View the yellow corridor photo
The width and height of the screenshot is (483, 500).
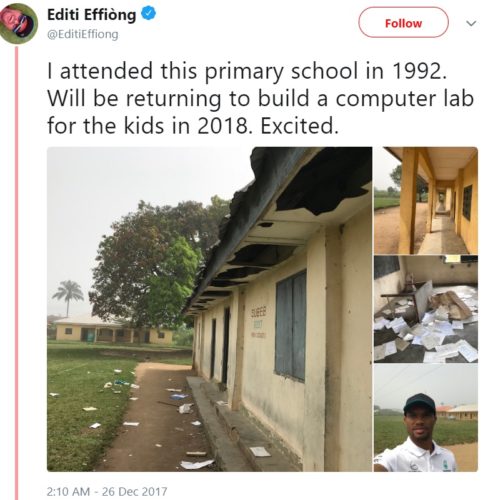coord(426,200)
